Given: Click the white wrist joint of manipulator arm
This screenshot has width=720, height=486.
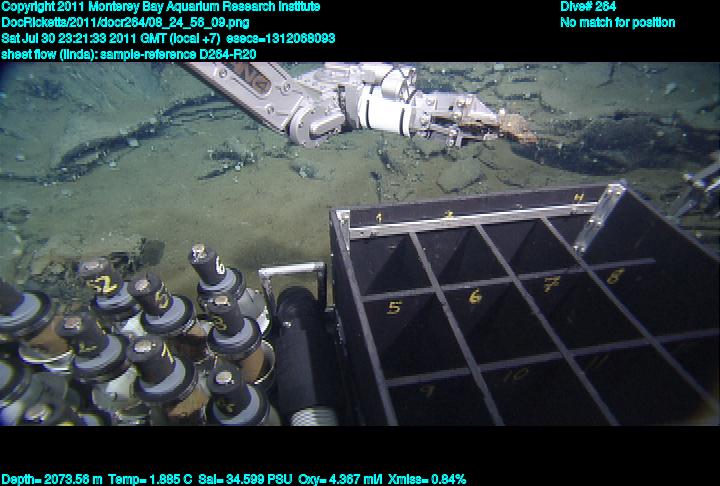Looking at the screenshot, I should (383, 110).
